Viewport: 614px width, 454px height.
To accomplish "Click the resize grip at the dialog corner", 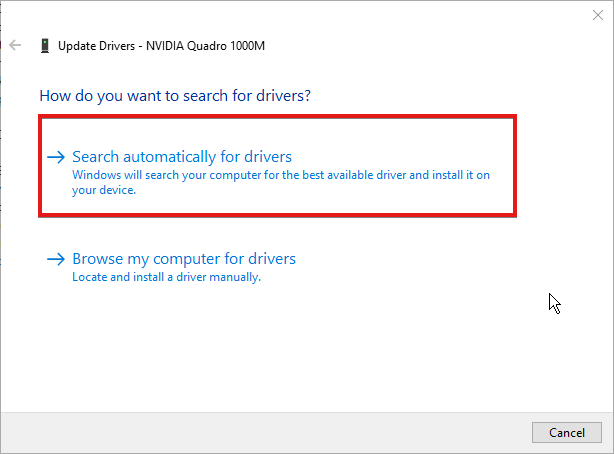I will pos(608,448).
